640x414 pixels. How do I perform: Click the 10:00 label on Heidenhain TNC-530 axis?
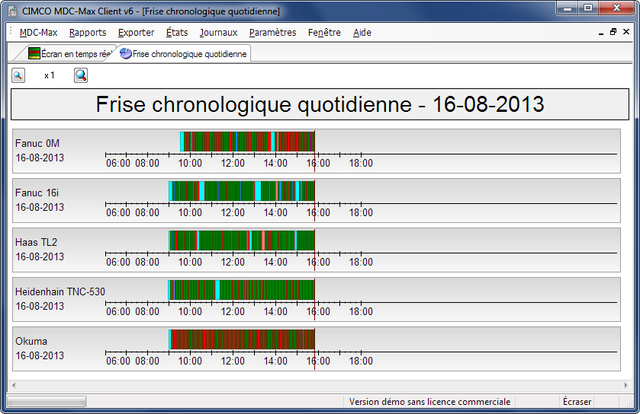pyautogui.click(x=190, y=312)
